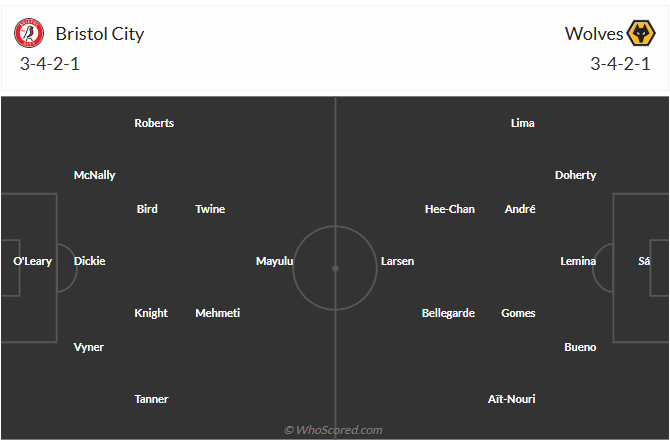
Task: Select Wolves goalkeeper Sá
Action: click(x=644, y=261)
